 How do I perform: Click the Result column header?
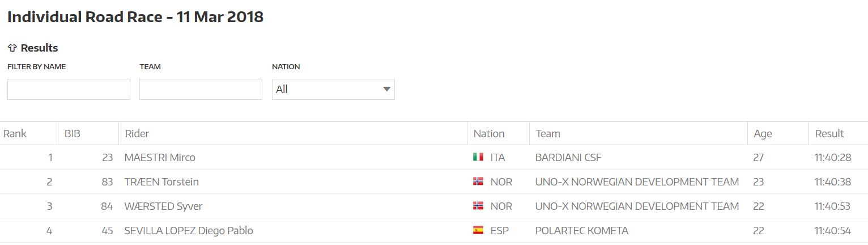(x=829, y=134)
